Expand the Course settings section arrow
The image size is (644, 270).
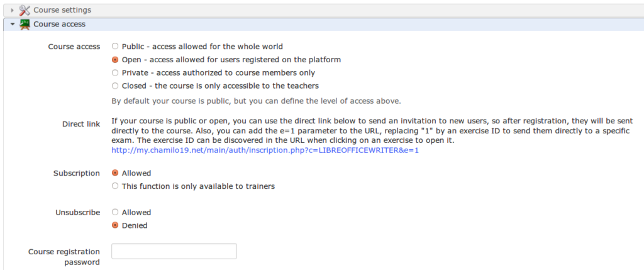point(13,10)
